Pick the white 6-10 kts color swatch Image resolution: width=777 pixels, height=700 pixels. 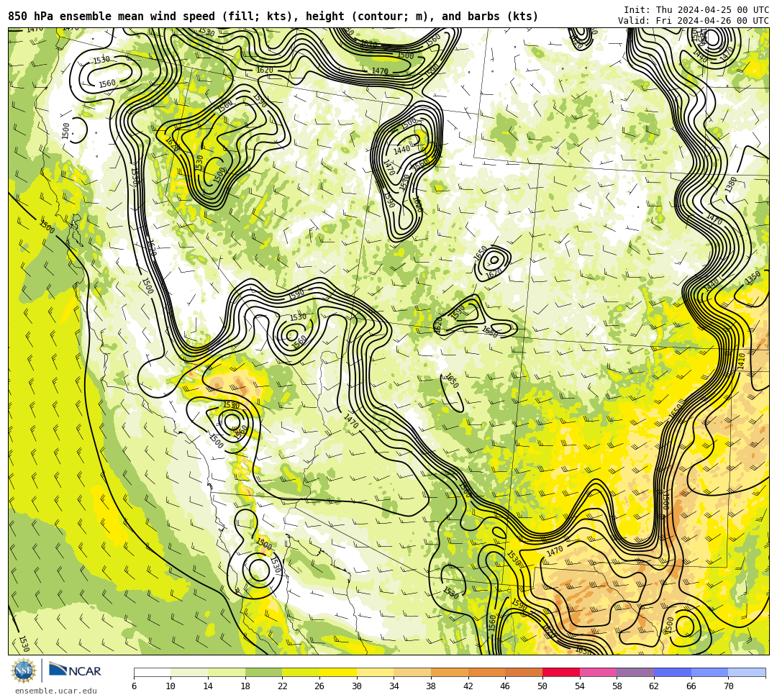[x=152, y=672]
